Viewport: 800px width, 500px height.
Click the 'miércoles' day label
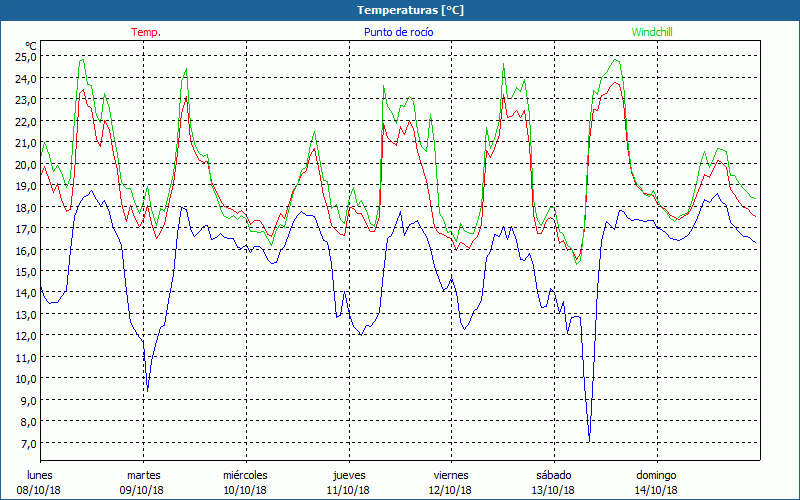tap(245, 475)
